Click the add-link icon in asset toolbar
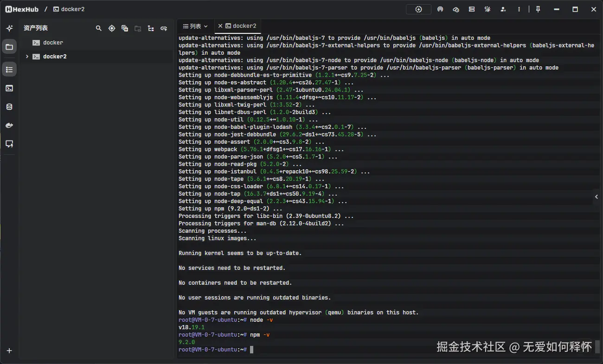This screenshot has width=603, height=364. click(164, 28)
